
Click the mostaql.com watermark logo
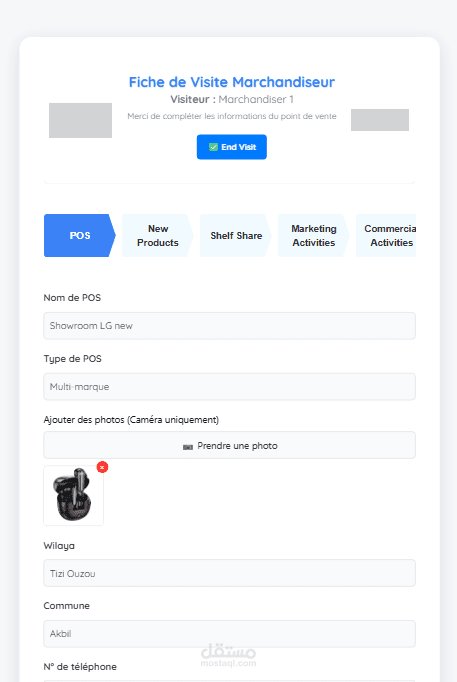click(228, 655)
